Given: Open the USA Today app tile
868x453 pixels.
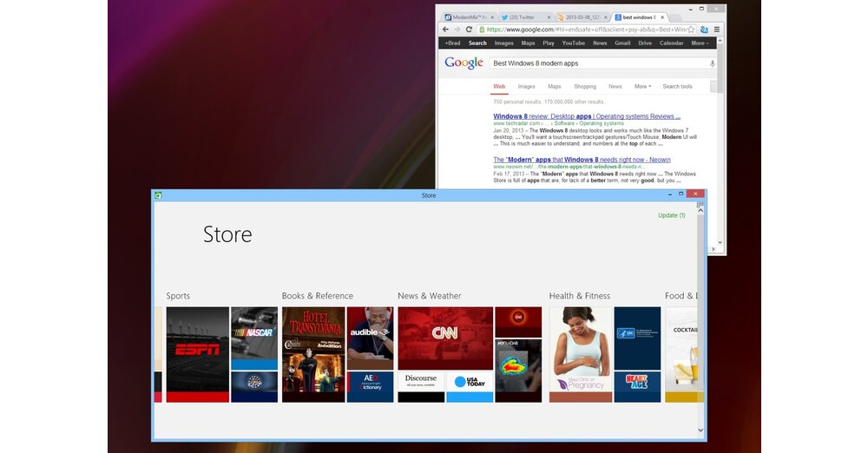Looking at the screenshot, I should click(x=470, y=383).
